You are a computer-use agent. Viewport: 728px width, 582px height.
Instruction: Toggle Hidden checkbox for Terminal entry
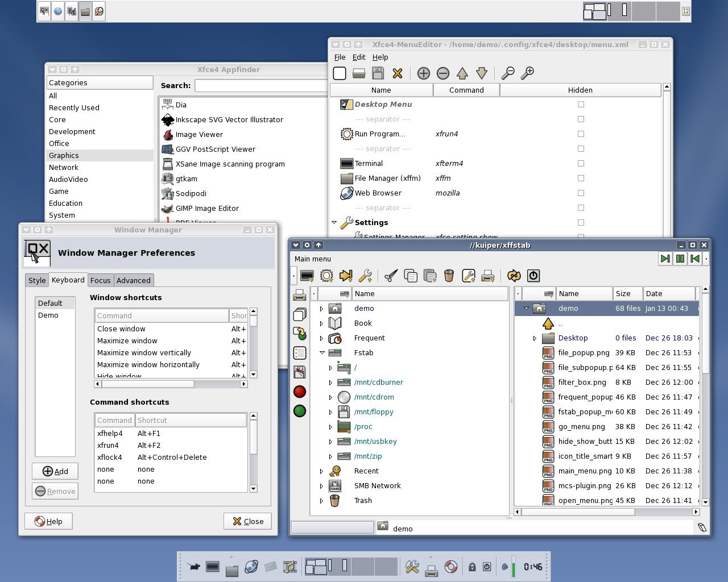click(581, 164)
